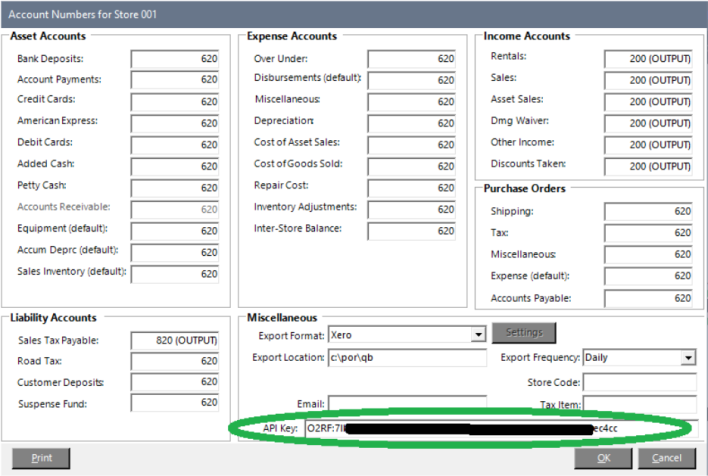Viewport: 708px width, 476px height.
Task: Focus the Sales Inventory (default) field
Action: [x=175, y=274]
